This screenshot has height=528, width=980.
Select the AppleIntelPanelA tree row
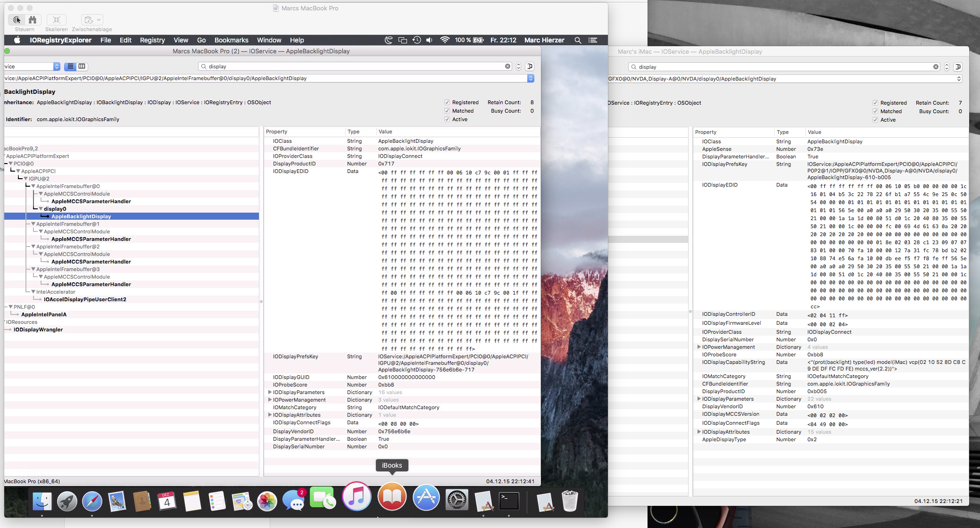click(44, 314)
